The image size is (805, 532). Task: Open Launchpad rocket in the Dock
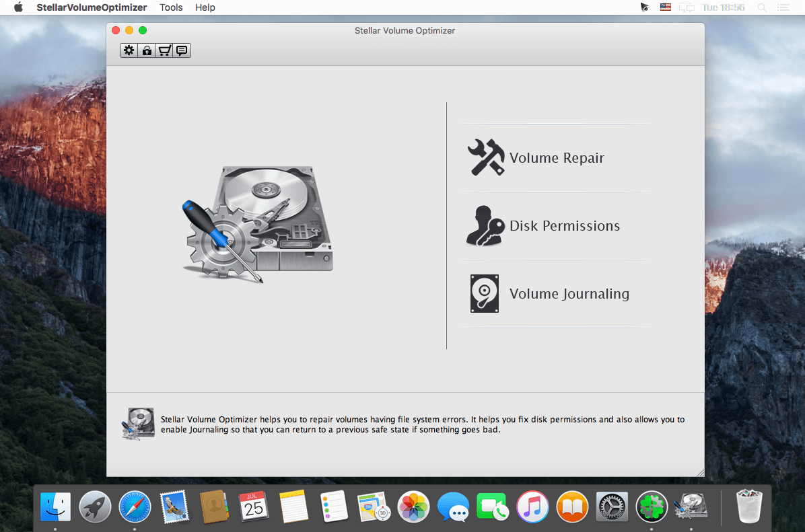[95, 506]
